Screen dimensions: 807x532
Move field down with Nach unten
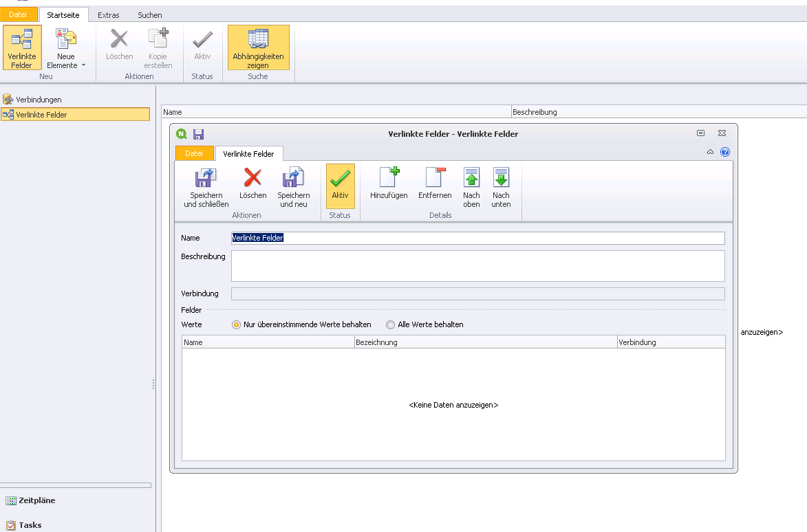click(501, 179)
